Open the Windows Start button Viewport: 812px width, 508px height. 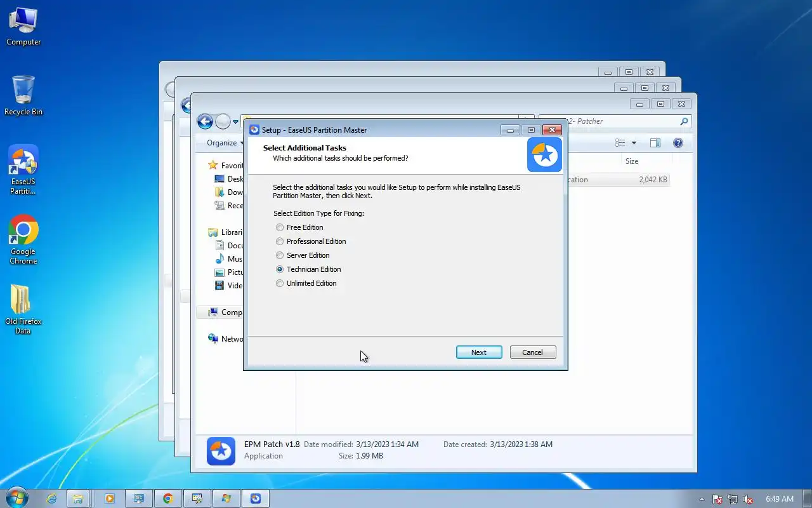16,498
